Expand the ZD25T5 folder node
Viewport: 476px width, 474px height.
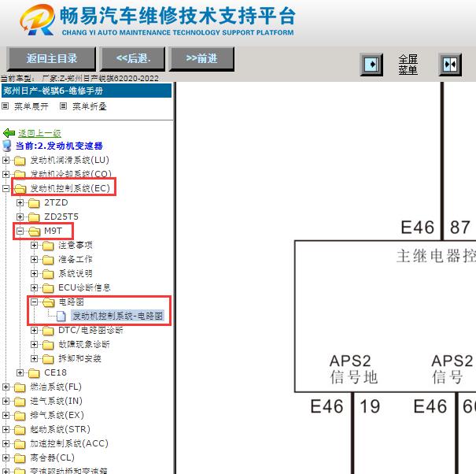tap(20, 217)
